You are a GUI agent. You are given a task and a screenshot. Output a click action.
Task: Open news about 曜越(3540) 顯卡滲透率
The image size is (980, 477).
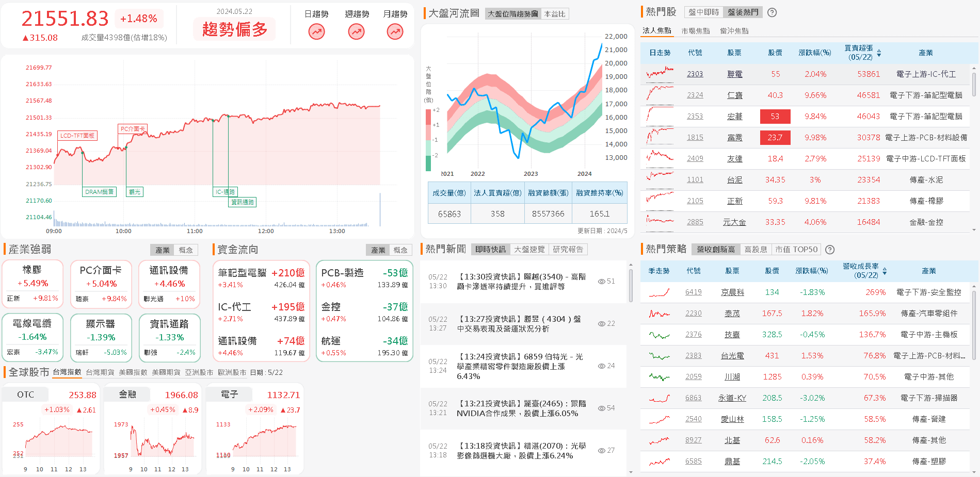521,282
